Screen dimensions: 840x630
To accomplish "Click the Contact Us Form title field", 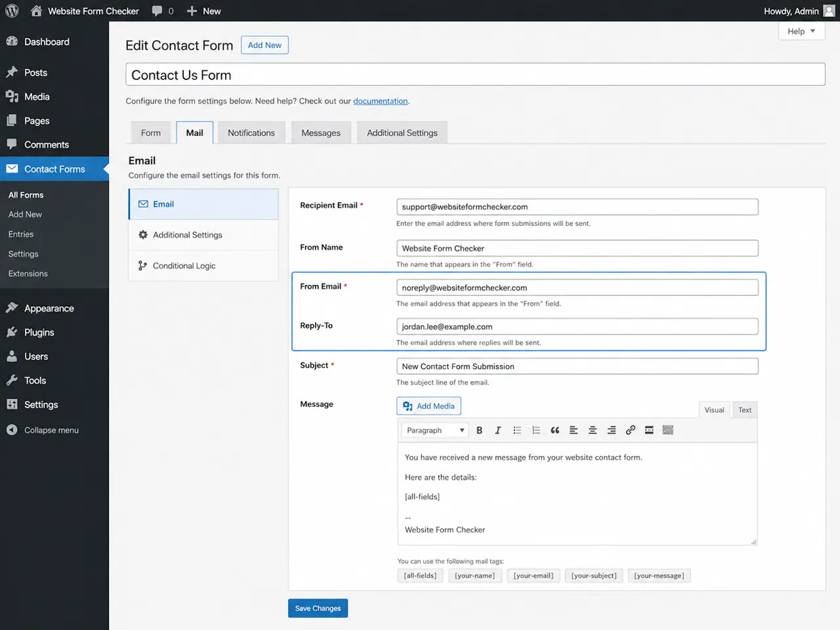I will click(475, 75).
